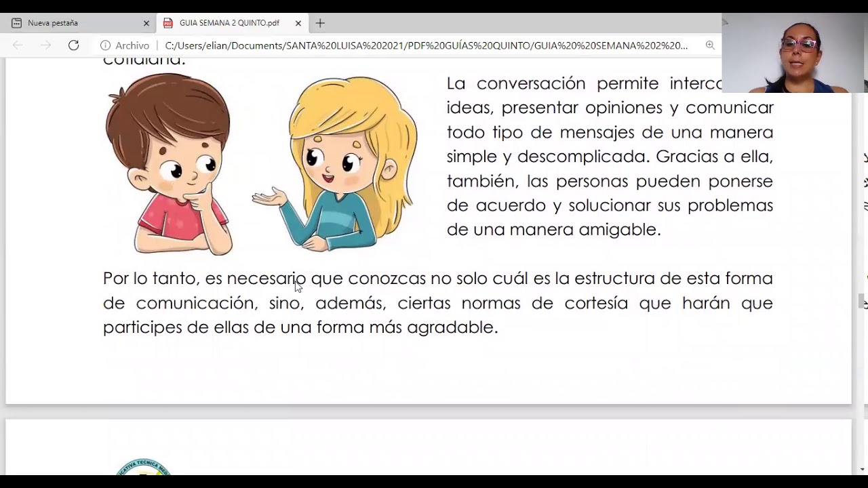
Task: Go forward with the right arrow
Action: coord(45,45)
